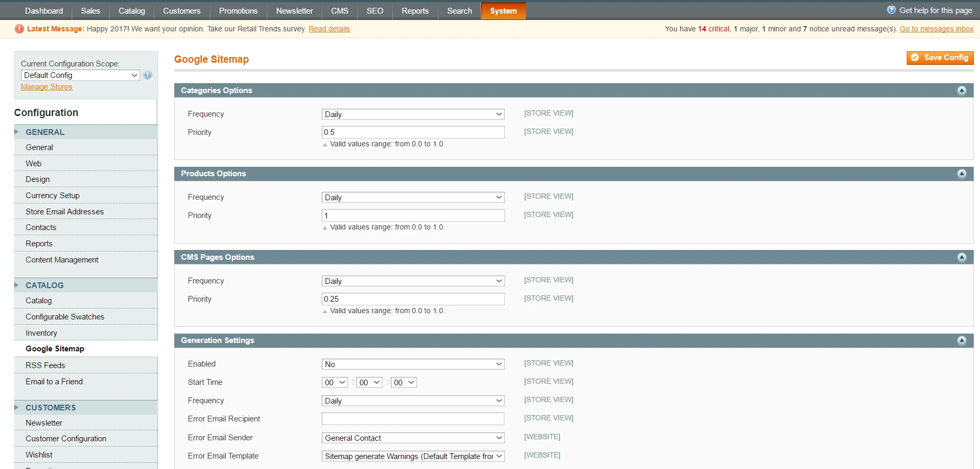Open Categories Options Frequency dropdown
This screenshot has width=980, height=469.
tap(413, 115)
